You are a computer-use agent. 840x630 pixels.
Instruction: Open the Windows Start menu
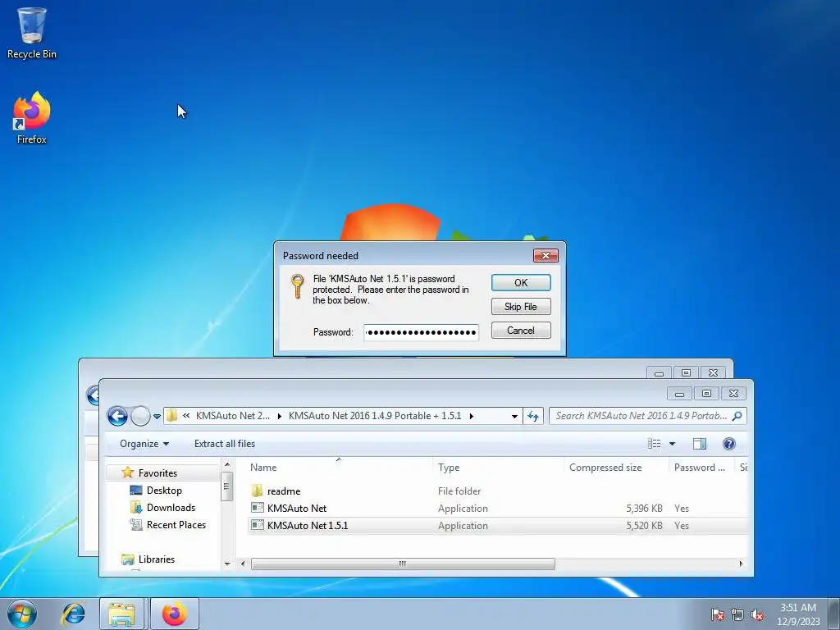[x=22, y=614]
